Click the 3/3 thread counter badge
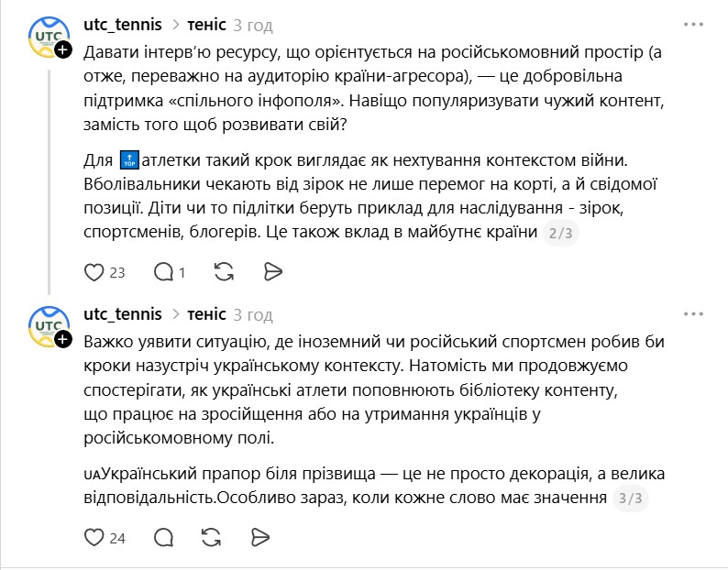This screenshot has height=570, width=728. coord(631,499)
